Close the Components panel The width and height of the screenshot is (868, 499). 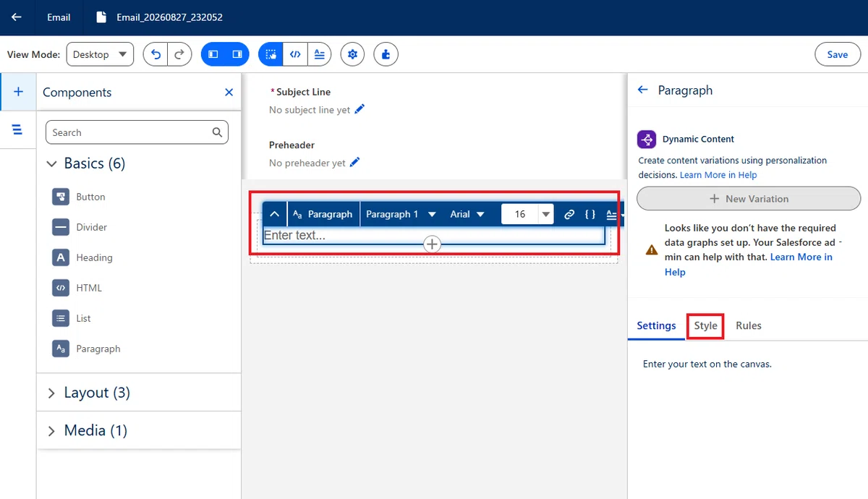[229, 93]
